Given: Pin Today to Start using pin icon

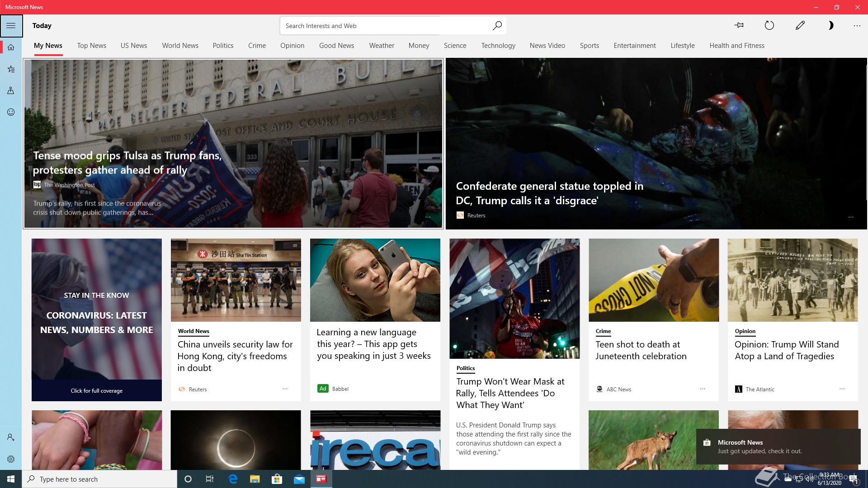Looking at the screenshot, I should pos(739,25).
